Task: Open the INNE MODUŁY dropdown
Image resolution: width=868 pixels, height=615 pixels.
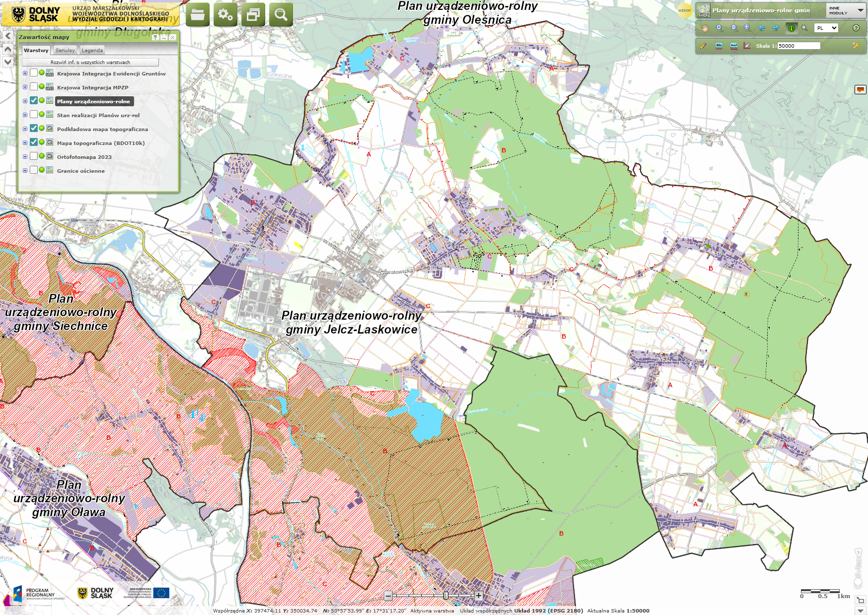Action: (x=846, y=10)
